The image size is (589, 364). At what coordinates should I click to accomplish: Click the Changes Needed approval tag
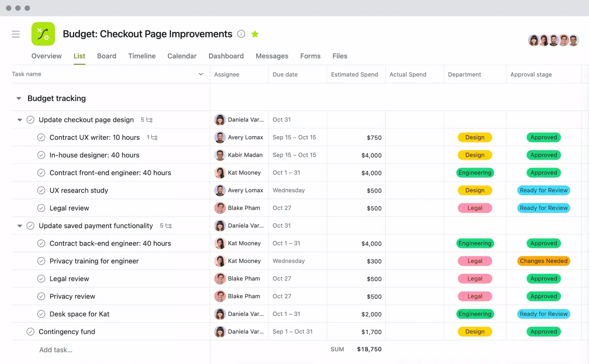[x=543, y=261]
